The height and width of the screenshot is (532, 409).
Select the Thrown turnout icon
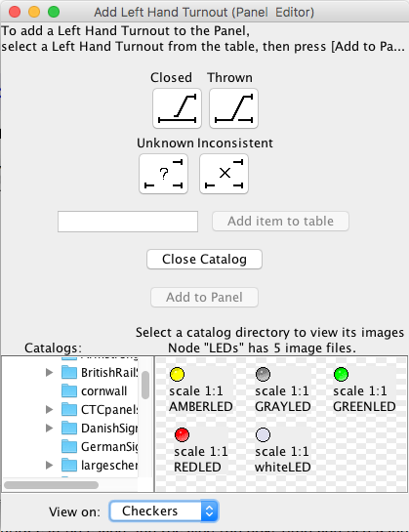[233, 108]
